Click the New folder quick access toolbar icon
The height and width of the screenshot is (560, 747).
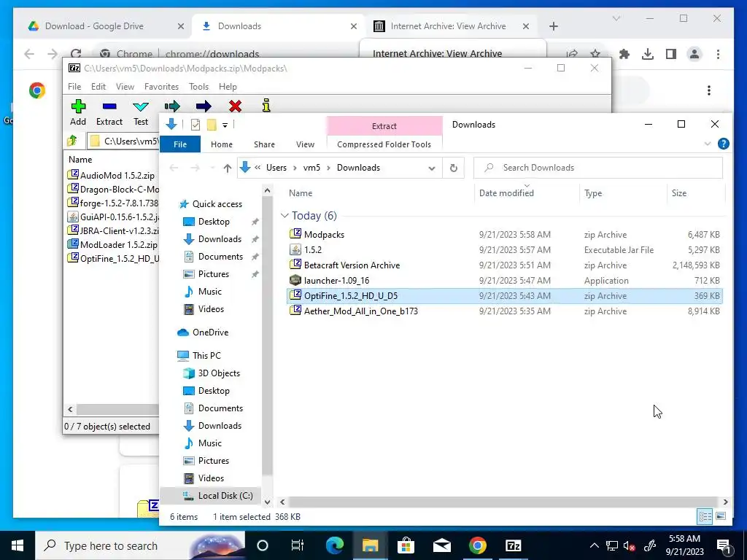click(x=212, y=125)
